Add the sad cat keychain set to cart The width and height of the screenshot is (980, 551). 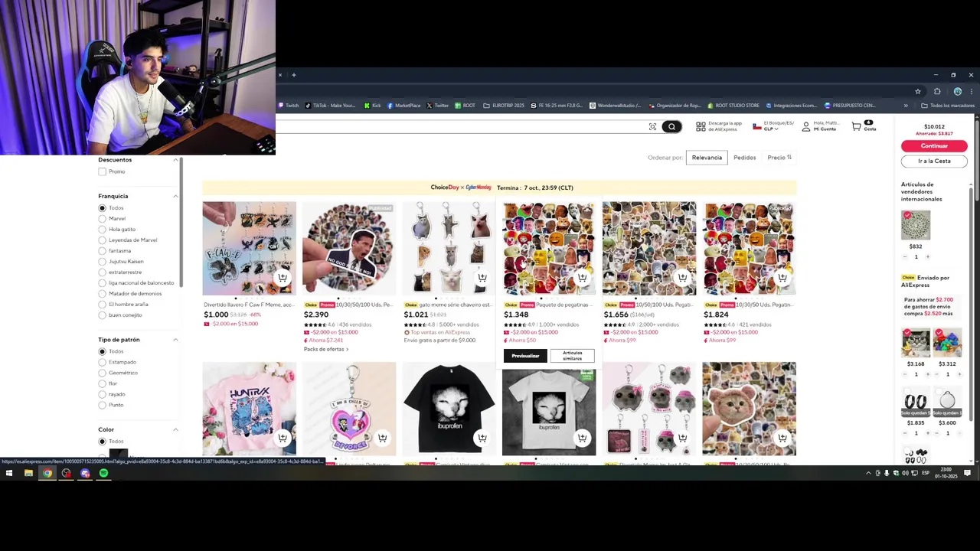click(x=682, y=438)
